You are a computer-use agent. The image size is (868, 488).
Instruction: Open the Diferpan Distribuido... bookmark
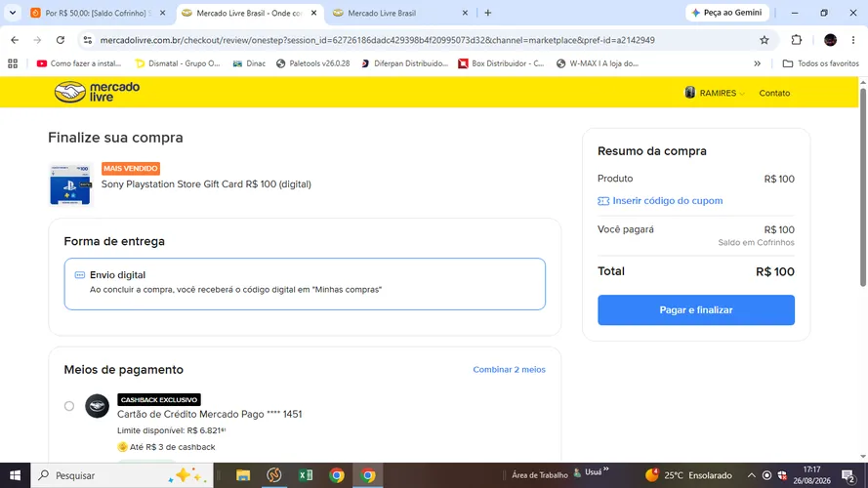(x=404, y=63)
